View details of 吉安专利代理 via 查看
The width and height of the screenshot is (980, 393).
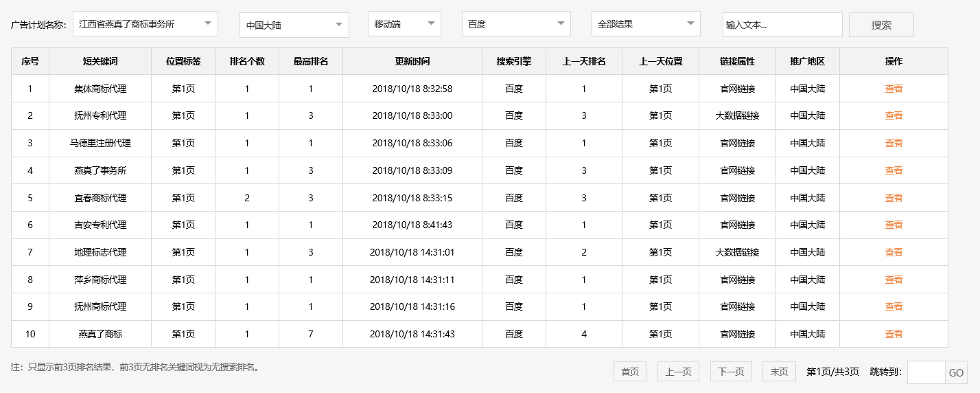point(894,225)
